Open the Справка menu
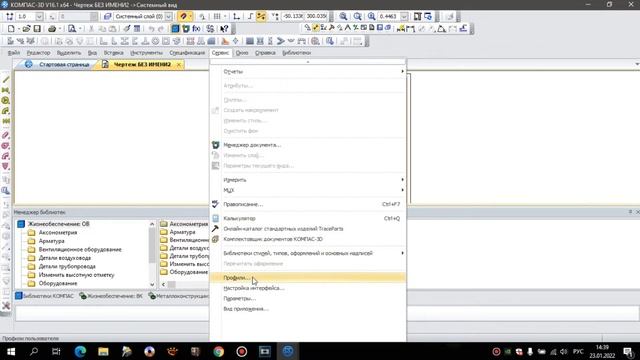The image size is (640, 360). (x=265, y=53)
